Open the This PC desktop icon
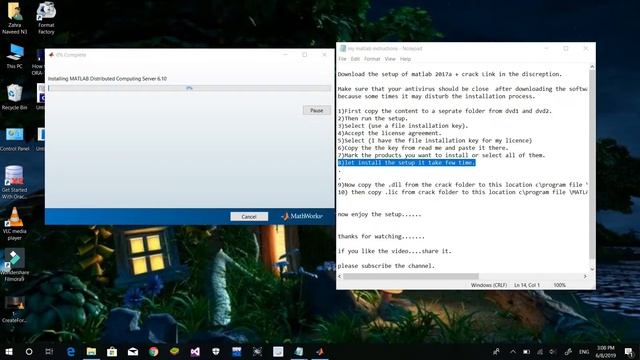This screenshot has height=360, width=640. click(x=15, y=56)
